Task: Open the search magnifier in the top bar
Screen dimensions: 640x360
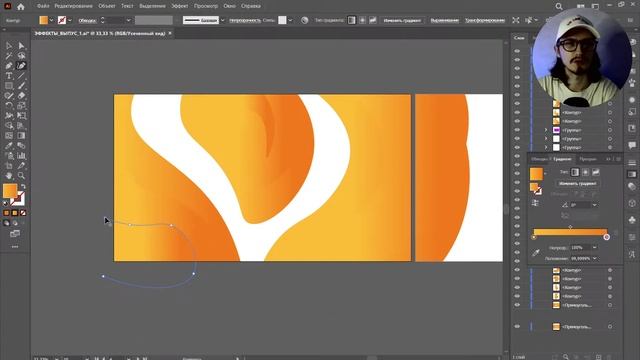Action: tap(559, 7)
